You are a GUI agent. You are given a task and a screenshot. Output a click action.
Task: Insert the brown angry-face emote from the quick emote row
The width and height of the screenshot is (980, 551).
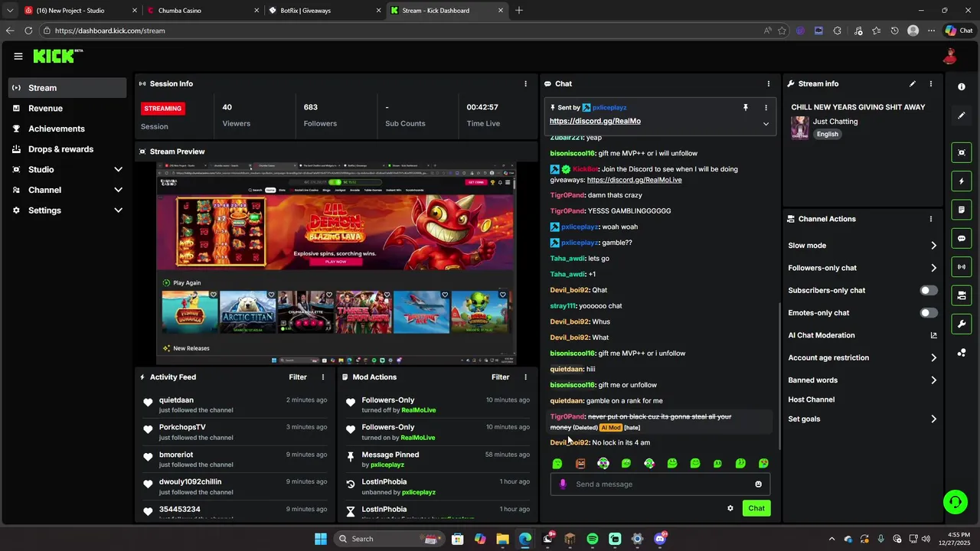click(x=580, y=464)
